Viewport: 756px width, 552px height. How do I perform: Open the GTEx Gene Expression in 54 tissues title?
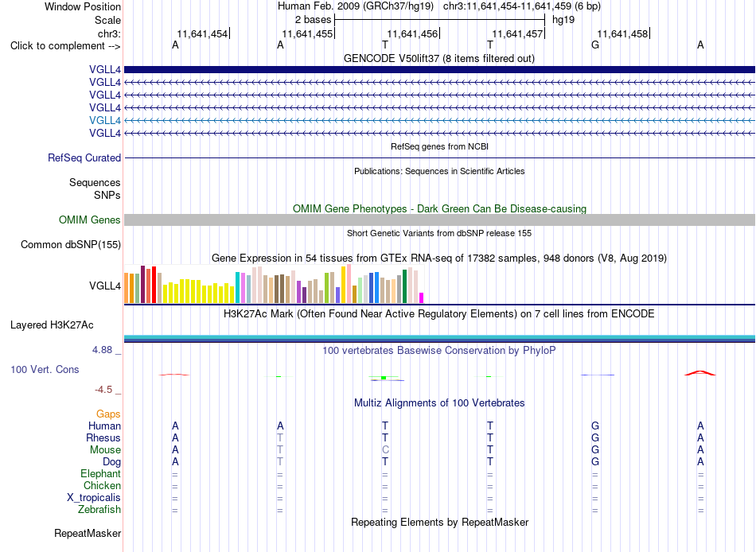[x=439, y=258]
